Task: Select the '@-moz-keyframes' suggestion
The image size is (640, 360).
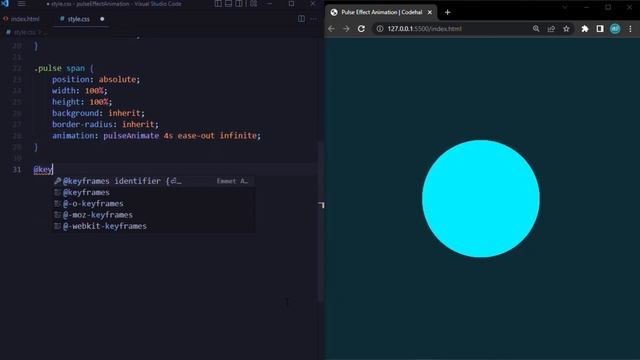Action: [x=154, y=215]
